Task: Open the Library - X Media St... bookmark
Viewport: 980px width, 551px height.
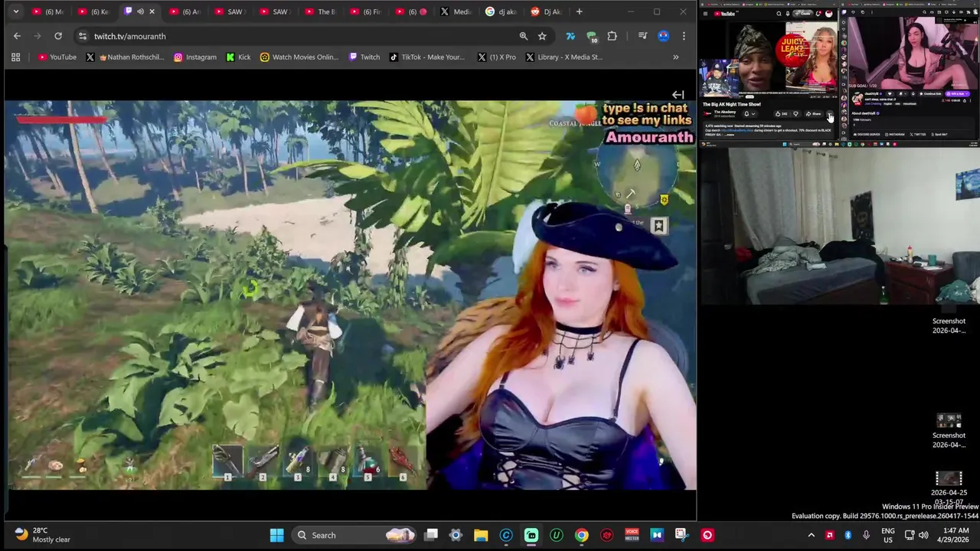Action: [x=563, y=57]
